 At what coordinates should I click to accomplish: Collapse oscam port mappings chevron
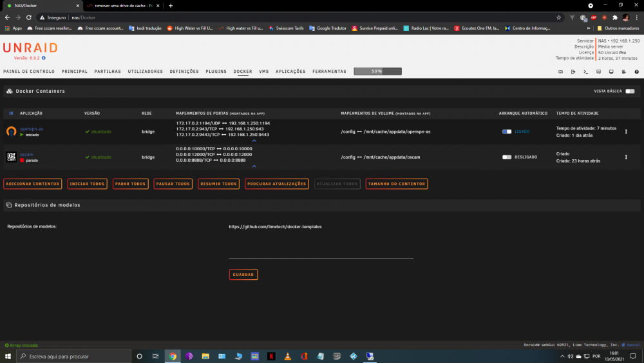254,166
